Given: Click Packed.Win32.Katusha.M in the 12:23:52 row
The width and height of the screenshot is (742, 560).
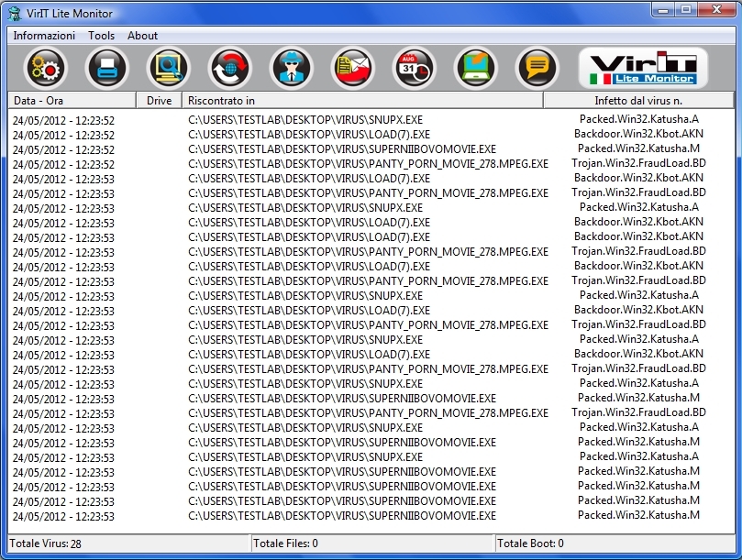Looking at the screenshot, I should [639, 148].
